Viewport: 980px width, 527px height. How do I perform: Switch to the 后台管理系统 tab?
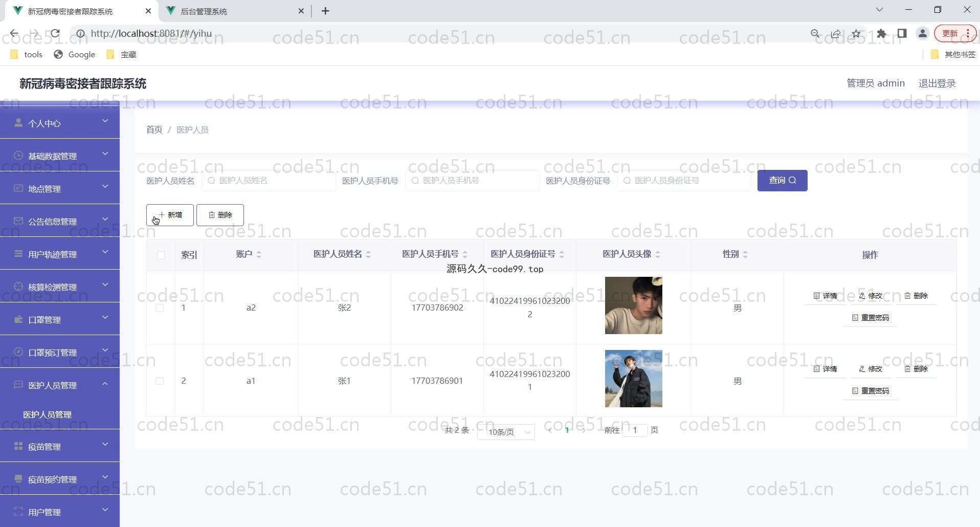[x=235, y=11]
